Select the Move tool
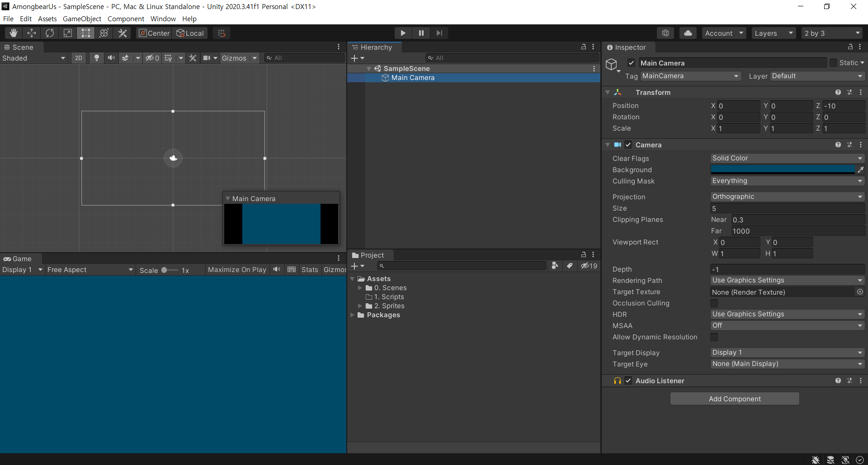 pos(32,33)
